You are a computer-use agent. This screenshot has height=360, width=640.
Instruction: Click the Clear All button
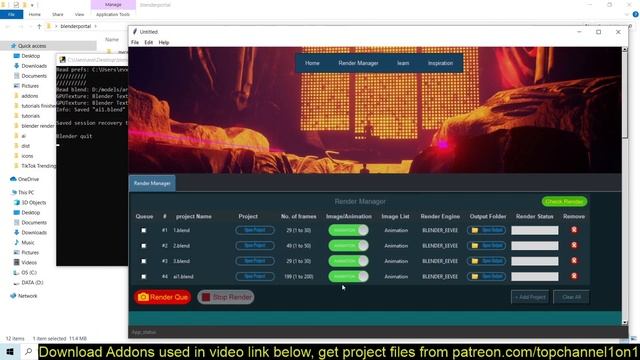(x=571, y=297)
